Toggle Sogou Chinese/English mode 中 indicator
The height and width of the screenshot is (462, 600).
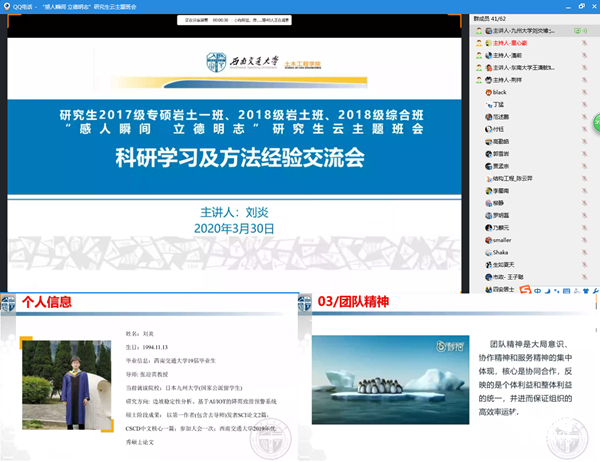538,291
